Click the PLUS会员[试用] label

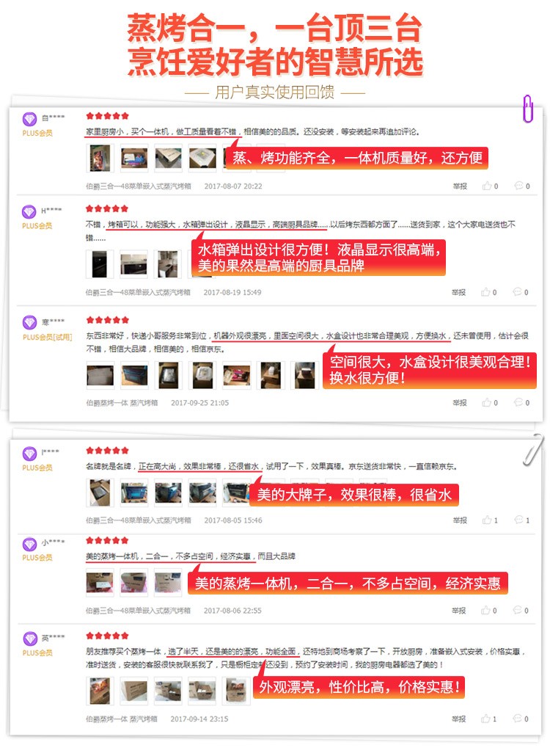[x=47, y=337]
